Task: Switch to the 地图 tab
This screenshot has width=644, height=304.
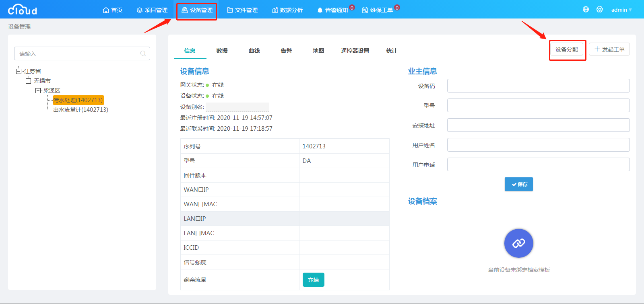Action: coord(319,51)
